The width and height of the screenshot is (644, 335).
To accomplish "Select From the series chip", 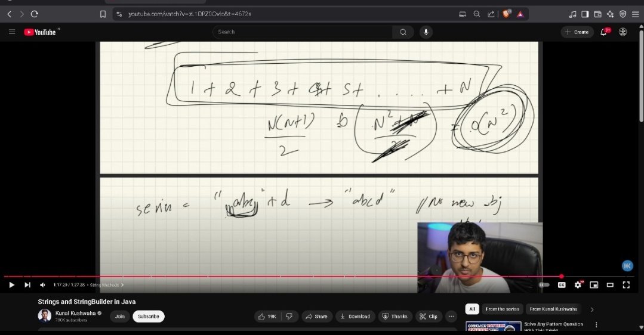I will coord(503,309).
